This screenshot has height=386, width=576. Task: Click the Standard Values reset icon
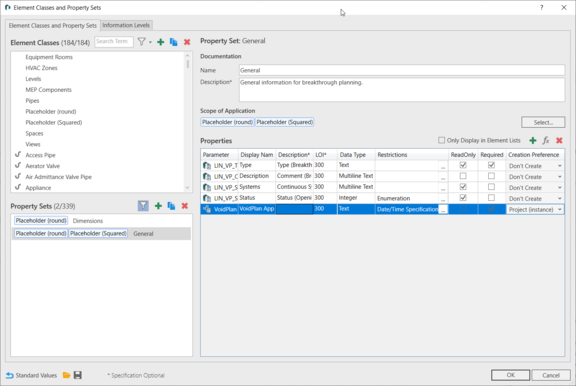tap(10, 375)
